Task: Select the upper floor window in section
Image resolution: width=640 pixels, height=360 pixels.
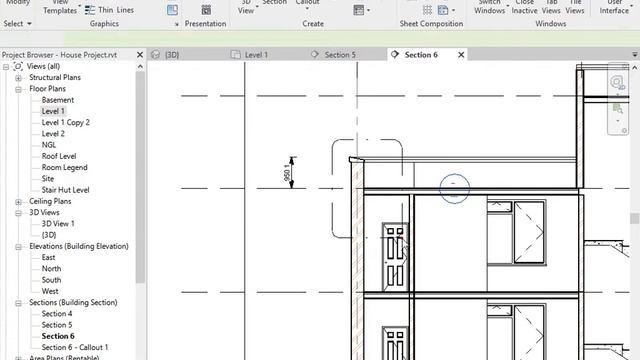Action: [x=517, y=233]
